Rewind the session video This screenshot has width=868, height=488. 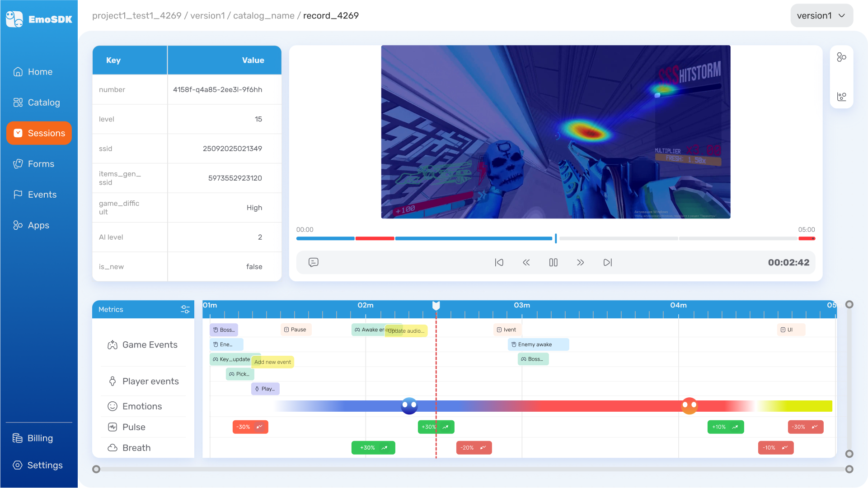pos(526,262)
